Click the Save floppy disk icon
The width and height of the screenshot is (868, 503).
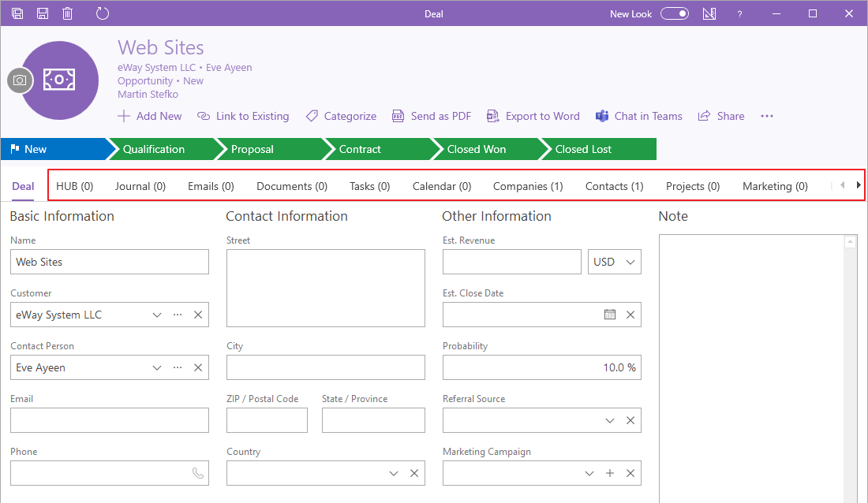click(x=43, y=14)
